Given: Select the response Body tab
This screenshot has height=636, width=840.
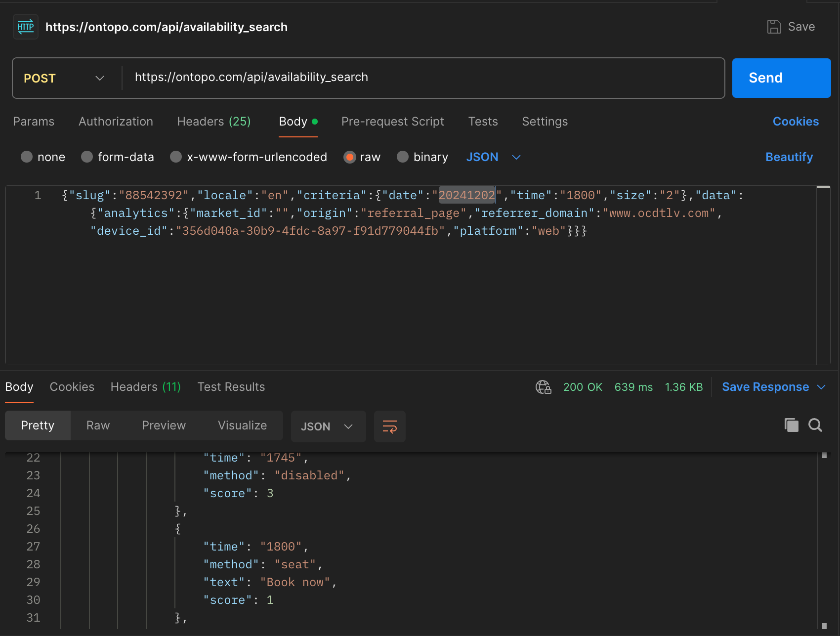Looking at the screenshot, I should [x=19, y=387].
